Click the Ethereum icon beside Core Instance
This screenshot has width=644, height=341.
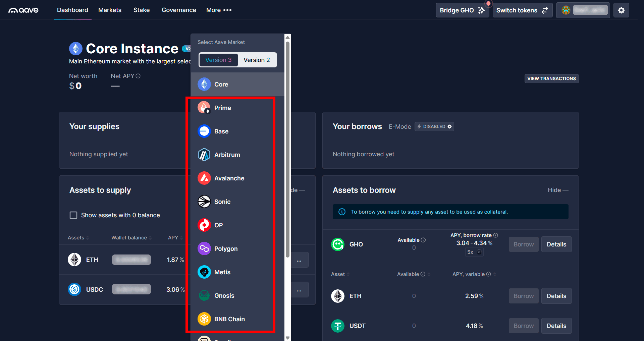(76, 49)
